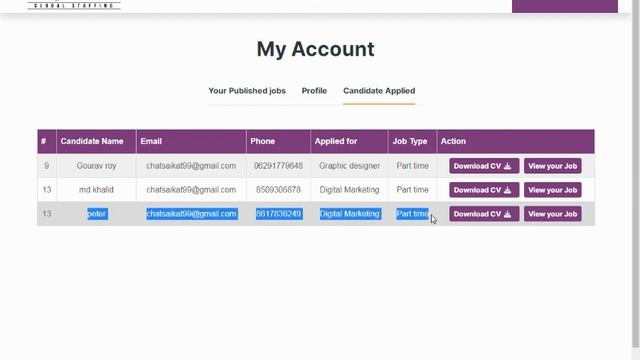Image resolution: width=640 pixels, height=360 pixels.
Task: Open the Profile tab
Action: pyautogui.click(x=314, y=91)
